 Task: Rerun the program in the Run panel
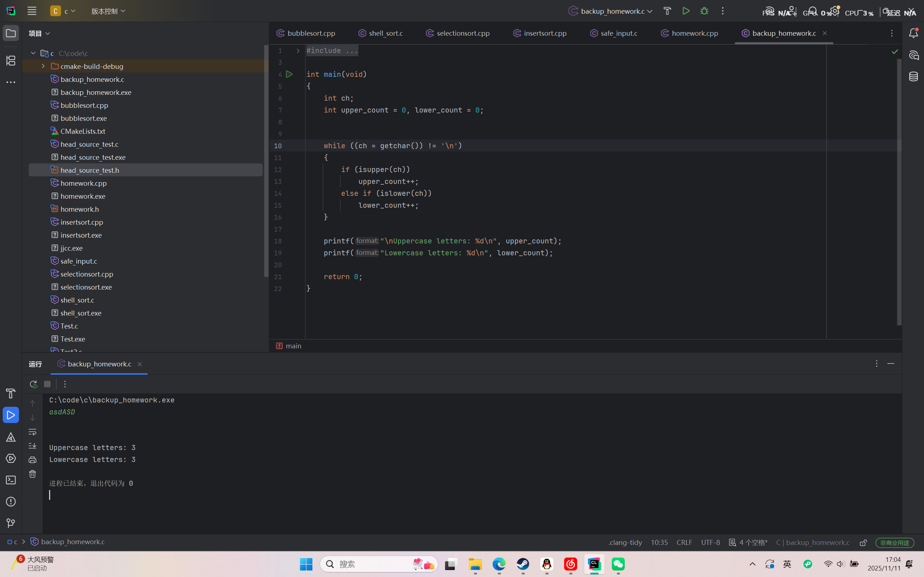click(x=33, y=384)
